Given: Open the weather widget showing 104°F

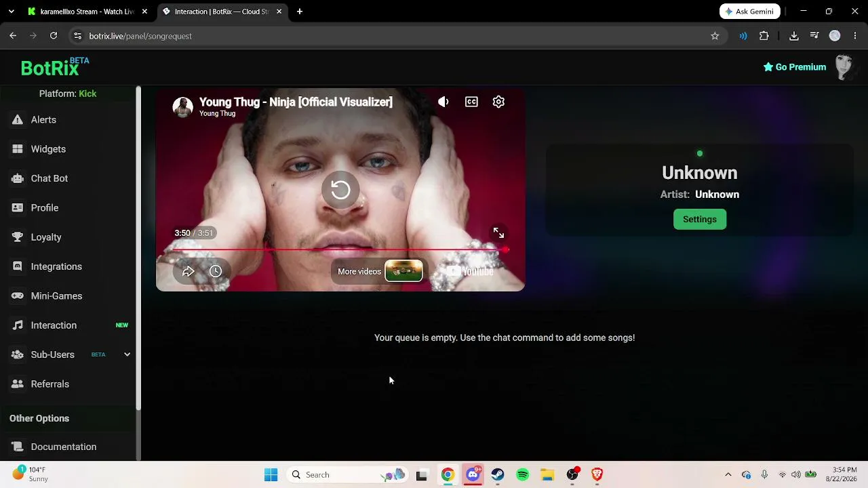Looking at the screenshot, I should 31,474.
